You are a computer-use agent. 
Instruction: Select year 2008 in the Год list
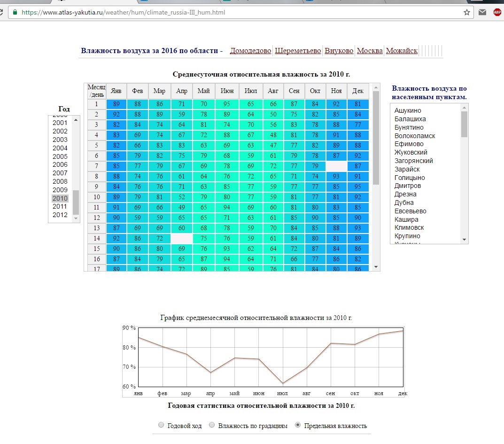[60, 181]
